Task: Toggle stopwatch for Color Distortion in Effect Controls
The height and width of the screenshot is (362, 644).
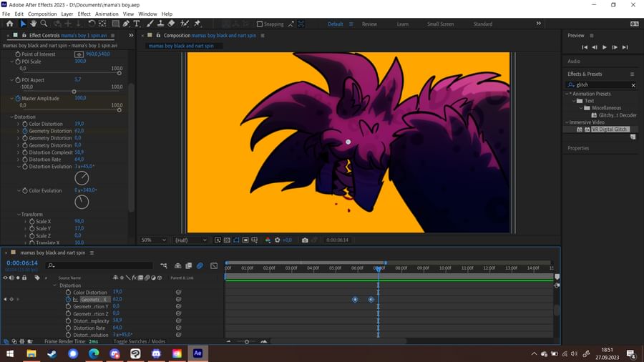Action: click(25, 124)
